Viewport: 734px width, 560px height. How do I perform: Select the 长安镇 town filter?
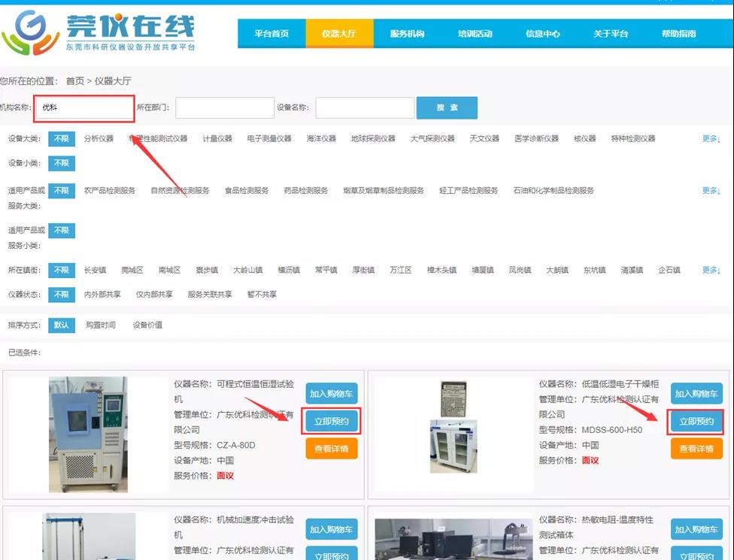[x=97, y=269]
